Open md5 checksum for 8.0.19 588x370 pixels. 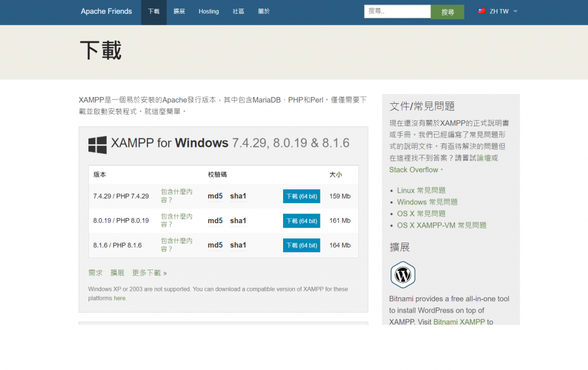point(215,221)
